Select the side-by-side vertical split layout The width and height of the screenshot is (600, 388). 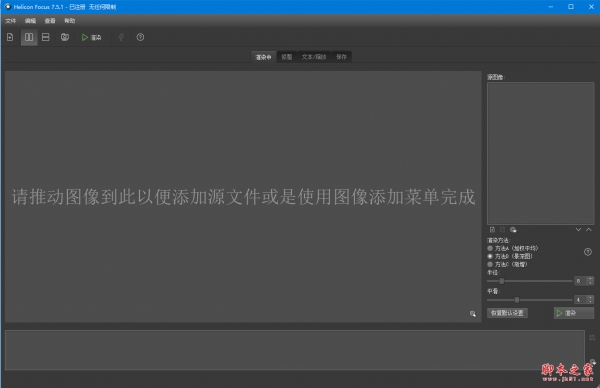tap(29, 37)
